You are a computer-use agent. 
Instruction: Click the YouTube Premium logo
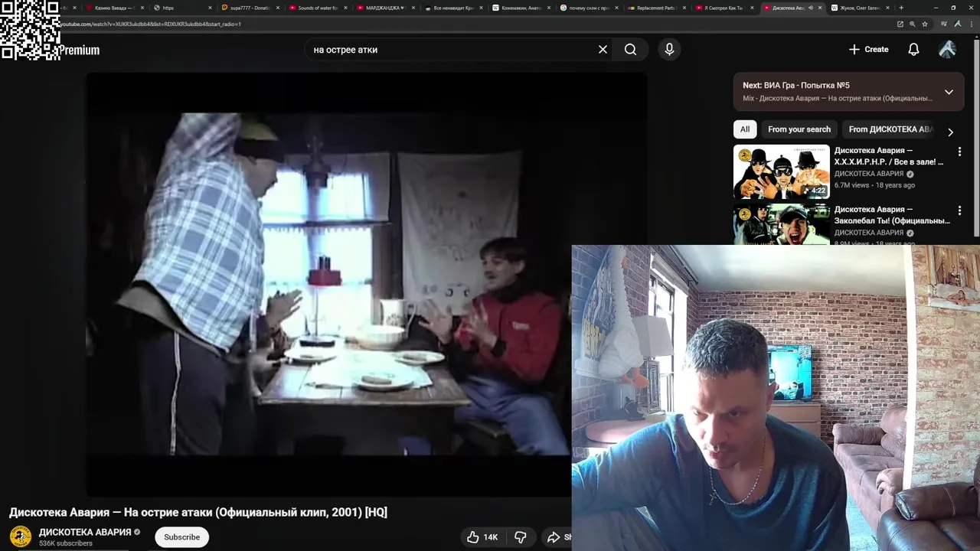(x=80, y=51)
